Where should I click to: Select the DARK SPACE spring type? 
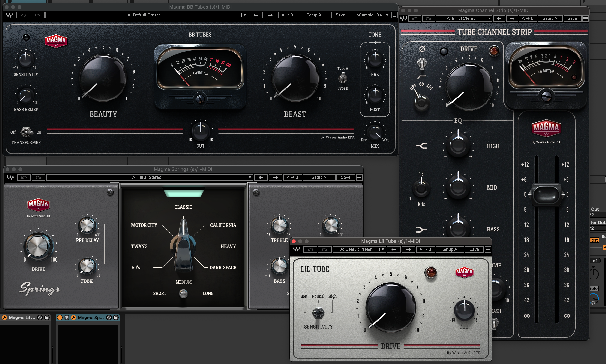[223, 268]
